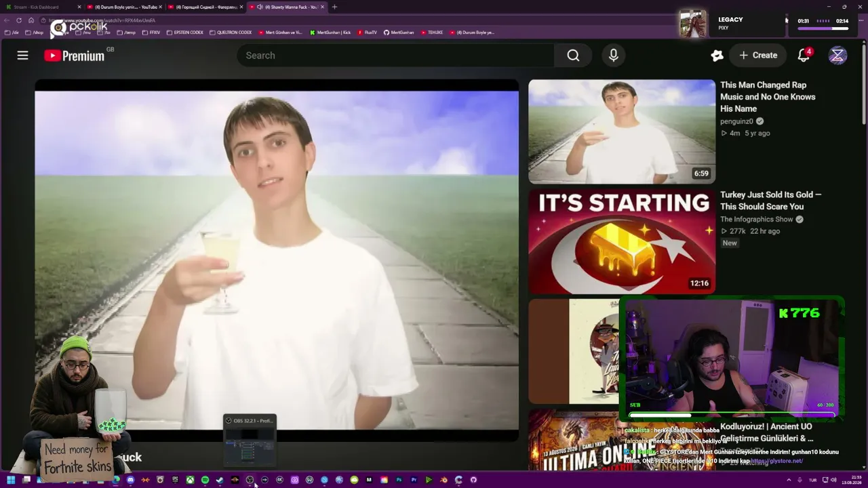Open Steam from the taskbar

[x=220, y=480]
